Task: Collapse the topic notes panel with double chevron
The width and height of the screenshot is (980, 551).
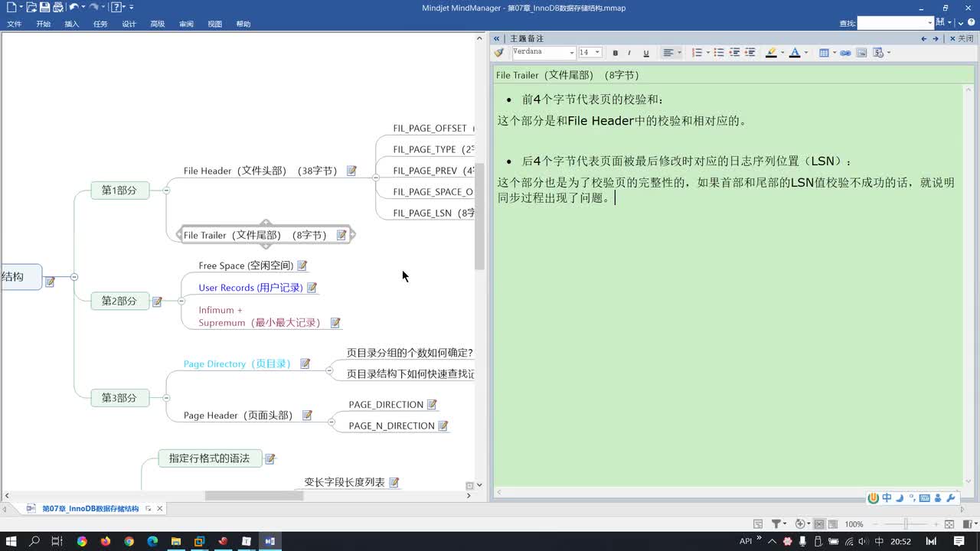Action: [x=497, y=38]
